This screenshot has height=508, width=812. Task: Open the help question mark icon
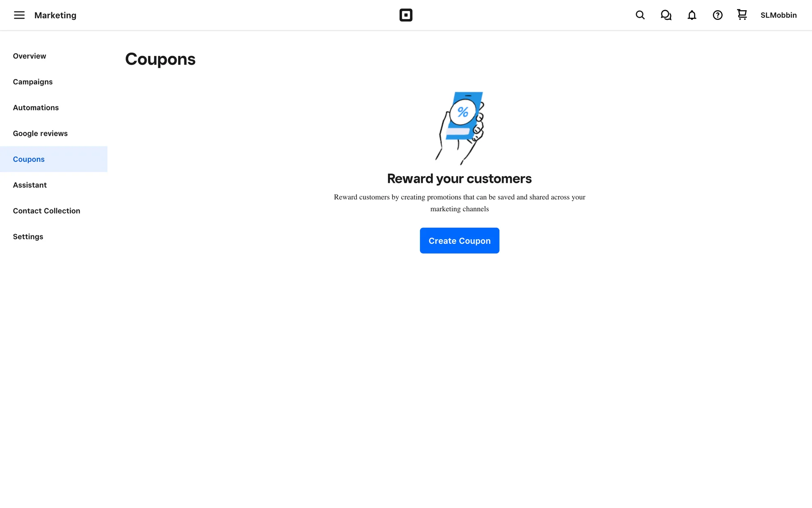[x=718, y=15]
